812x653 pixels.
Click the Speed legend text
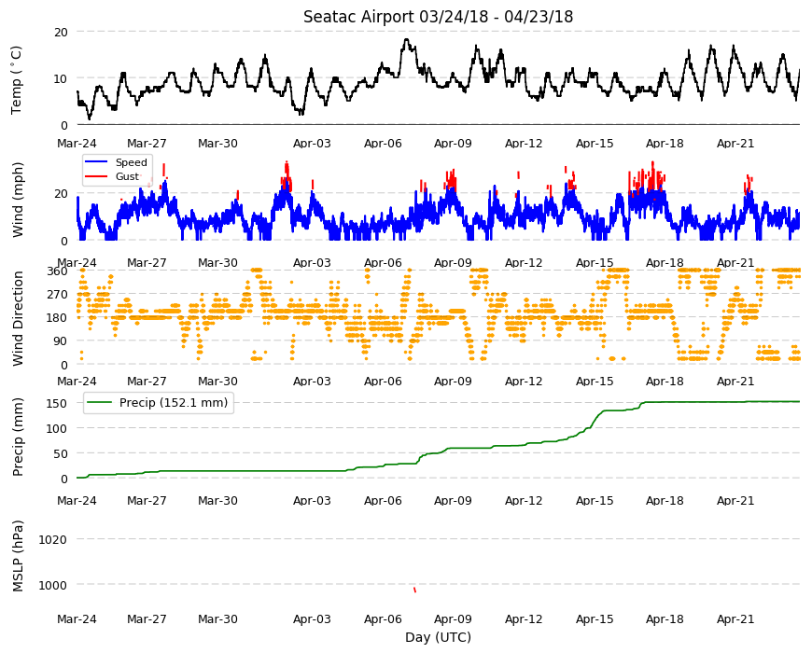pyautogui.click(x=132, y=162)
